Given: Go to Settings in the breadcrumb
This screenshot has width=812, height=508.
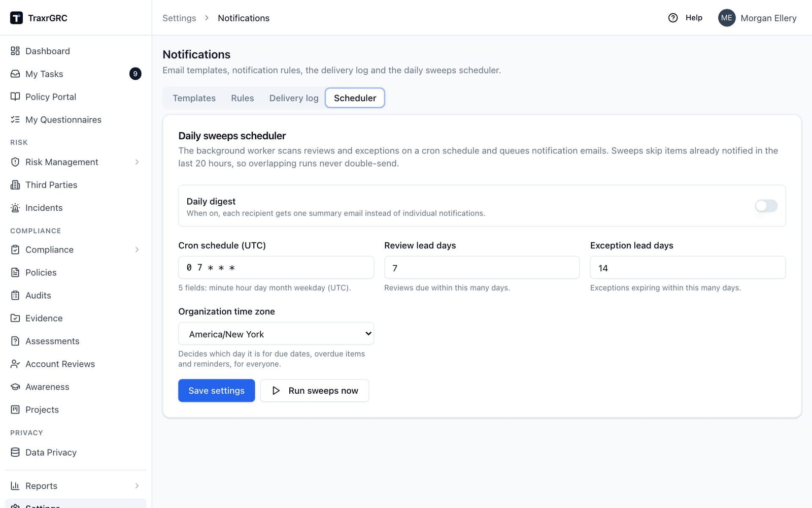Looking at the screenshot, I should (x=179, y=18).
